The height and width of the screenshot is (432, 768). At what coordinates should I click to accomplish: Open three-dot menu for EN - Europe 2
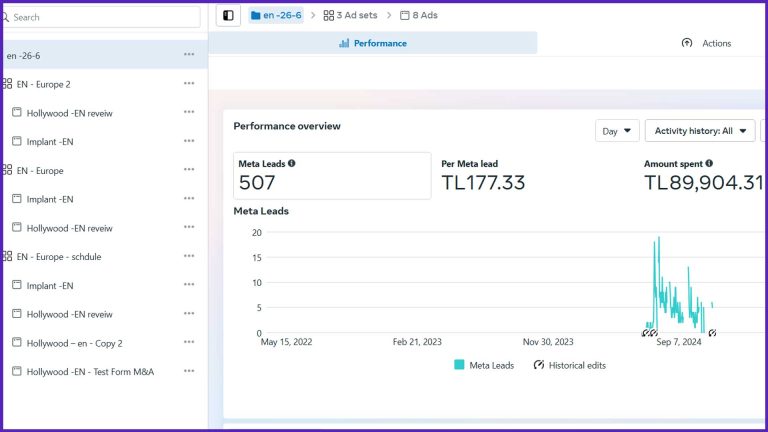[x=188, y=84]
